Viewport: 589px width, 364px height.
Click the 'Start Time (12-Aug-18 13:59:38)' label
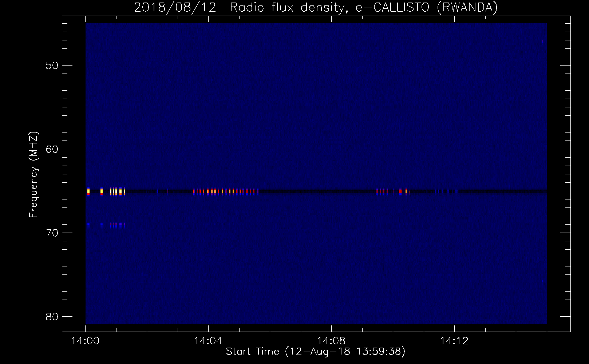tap(316, 352)
